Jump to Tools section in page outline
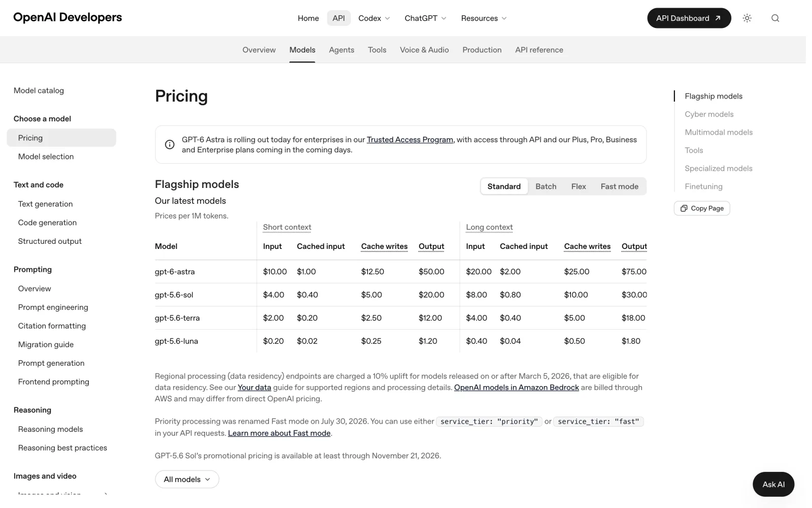The height and width of the screenshot is (508, 812). coord(694,150)
